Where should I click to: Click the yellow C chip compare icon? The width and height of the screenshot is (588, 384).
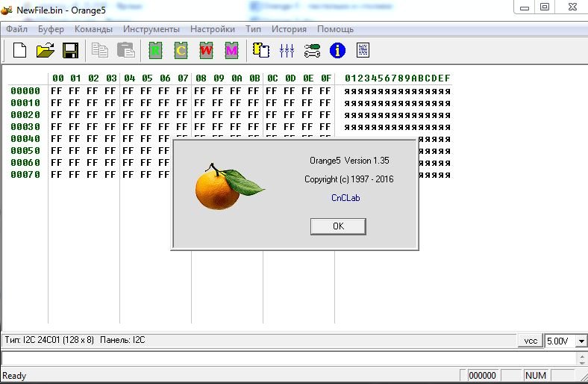click(181, 50)
